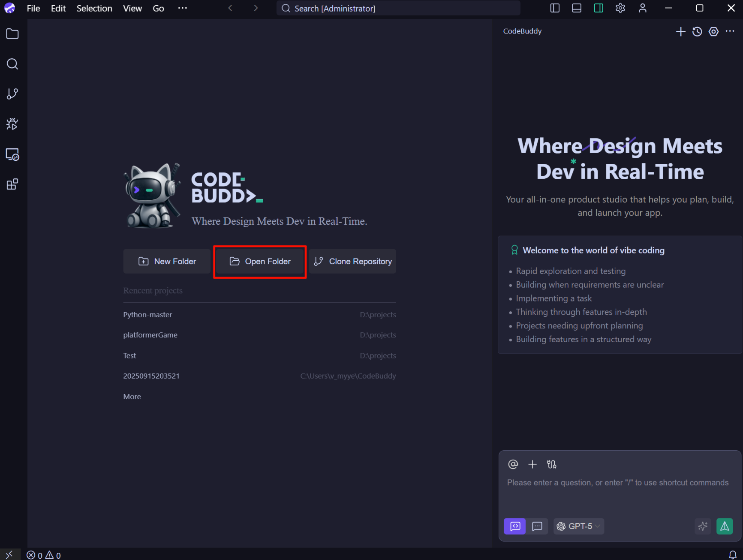Image resolution: width=743 pixels, height=560 pixels.
Task: Open Source Control branch icon
Action: pos(12,94)
